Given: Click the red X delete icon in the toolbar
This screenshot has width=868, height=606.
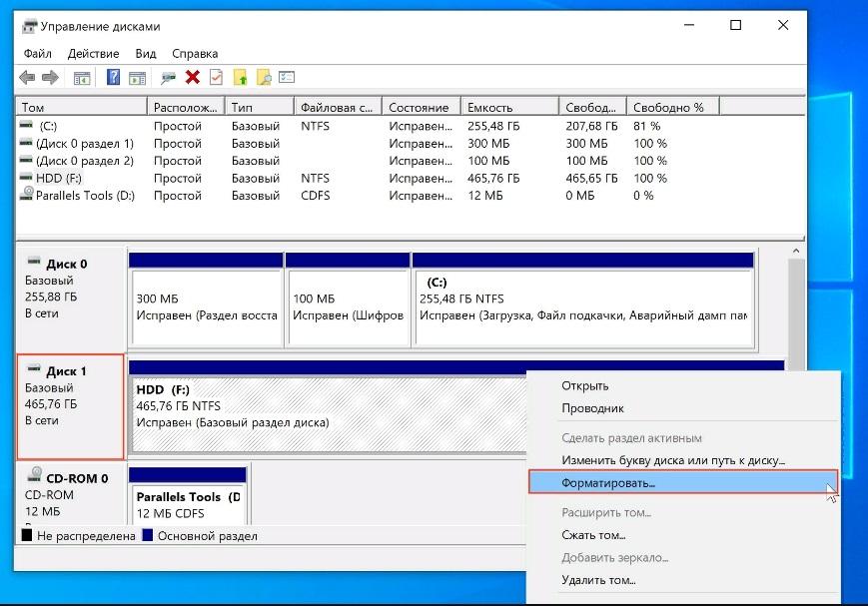Looking at the screenshot, I should (x=193, y=78).
